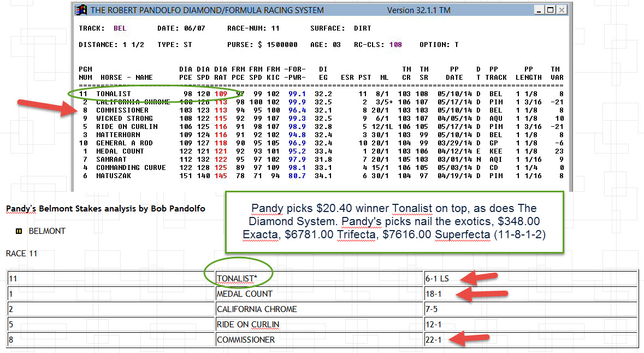Click TONALIST* cell in picks table
The width and height of the screenshot is (644, 353).
319,279
